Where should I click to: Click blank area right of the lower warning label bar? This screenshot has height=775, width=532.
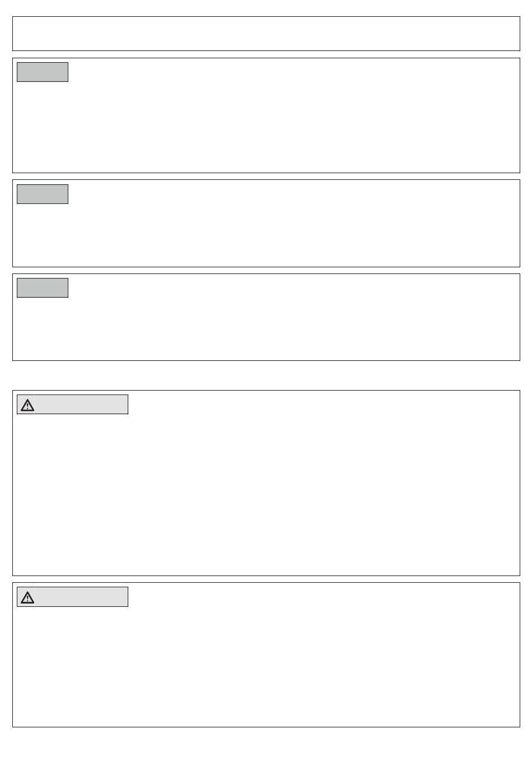tap(323, 597)
